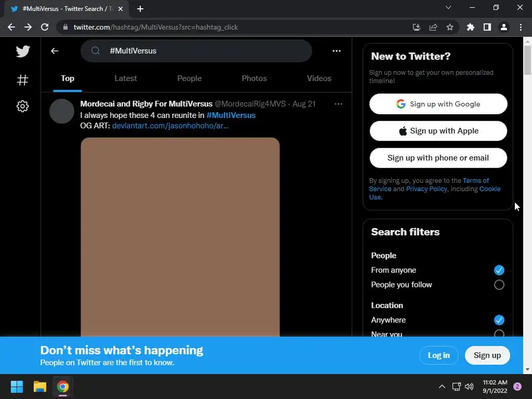Toggle the Chrome side panel icon

487,27
